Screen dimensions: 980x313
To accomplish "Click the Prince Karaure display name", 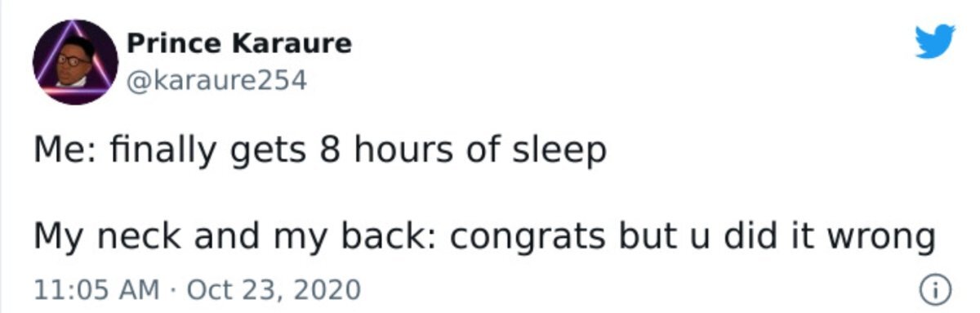I will (239, 42).
